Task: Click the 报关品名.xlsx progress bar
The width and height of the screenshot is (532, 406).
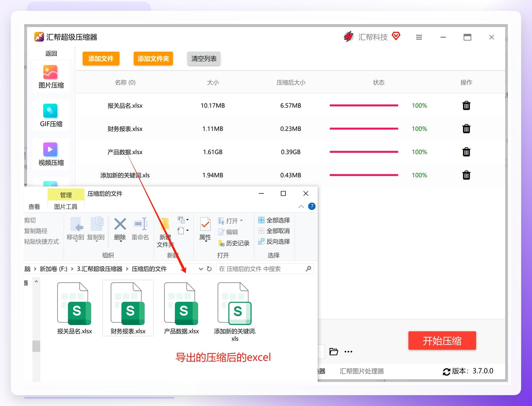Action: pos(364,105)
